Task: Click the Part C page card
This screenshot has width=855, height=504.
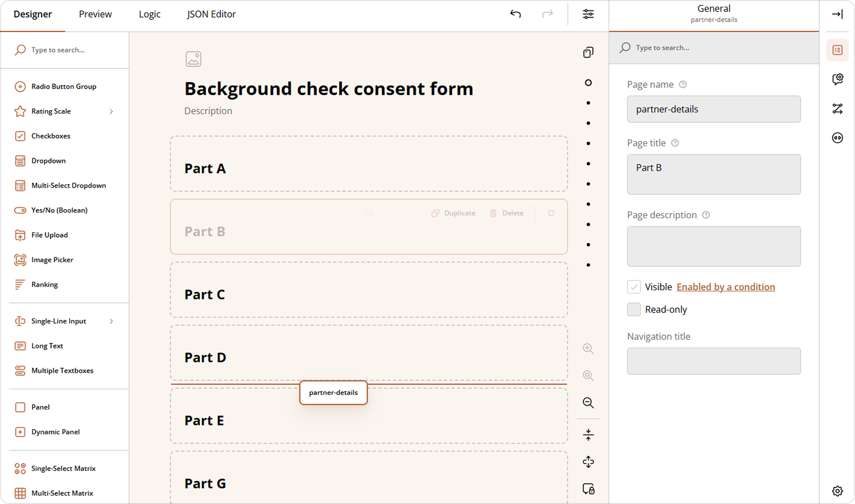Action: (x=368, y=290)
